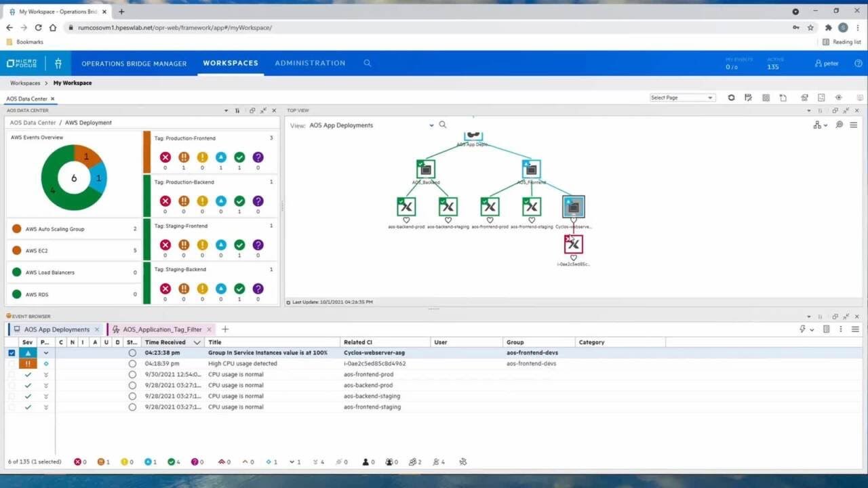This screenshot has height=488, width=868.
Task: Sort by the Time Received column arrow
Action: 197,342
